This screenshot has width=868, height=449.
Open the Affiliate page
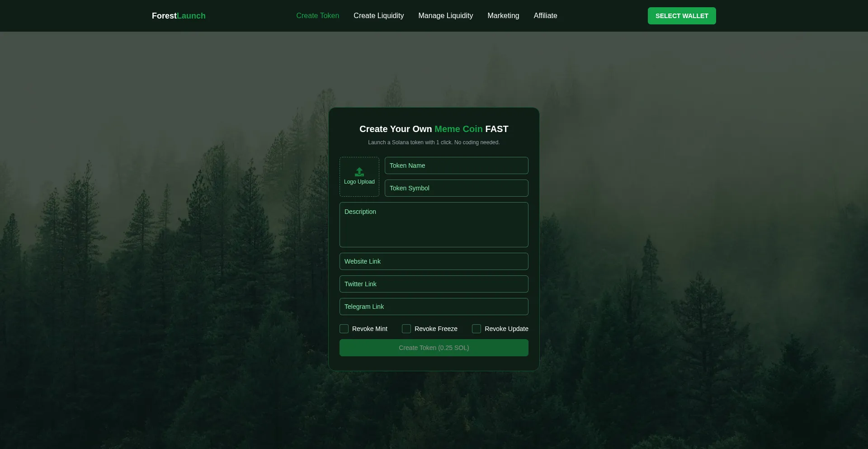point(545,15)
